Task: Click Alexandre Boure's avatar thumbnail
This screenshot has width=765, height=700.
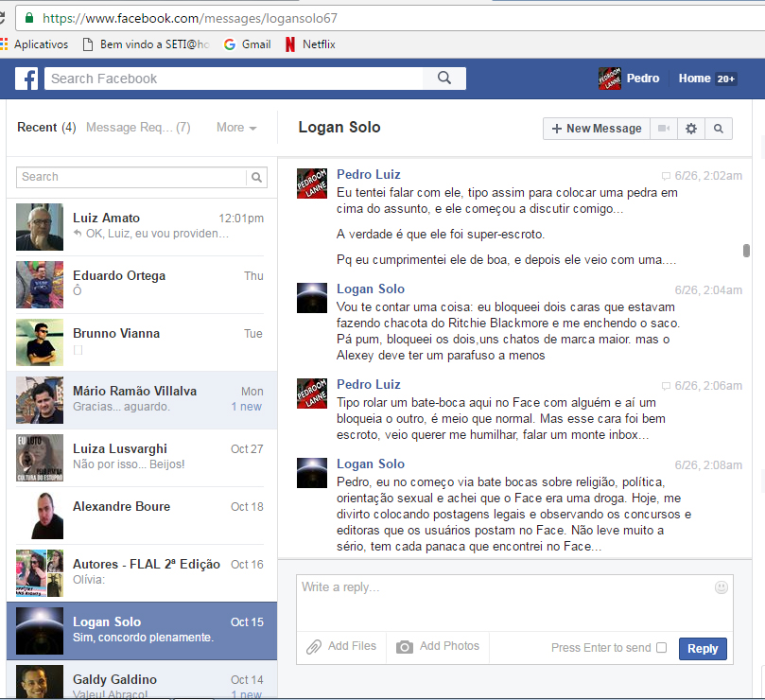Action: point(40,516)
